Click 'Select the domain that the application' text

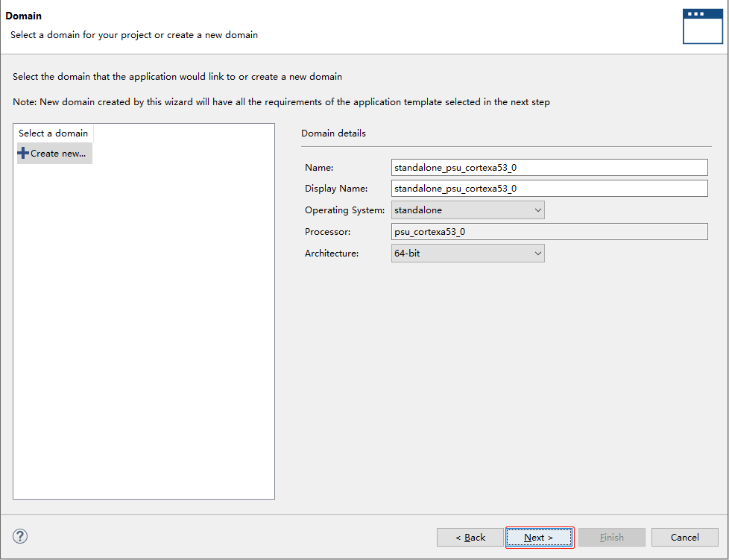click(177, 76)
